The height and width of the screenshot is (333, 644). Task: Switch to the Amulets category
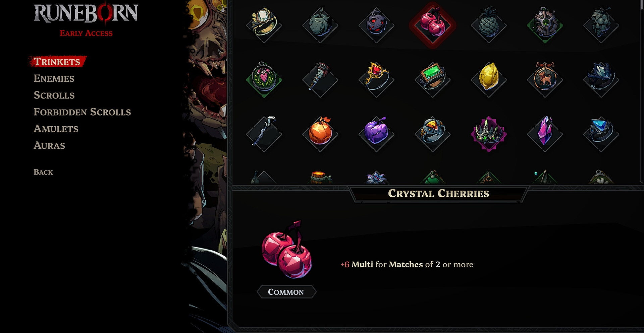56,129
